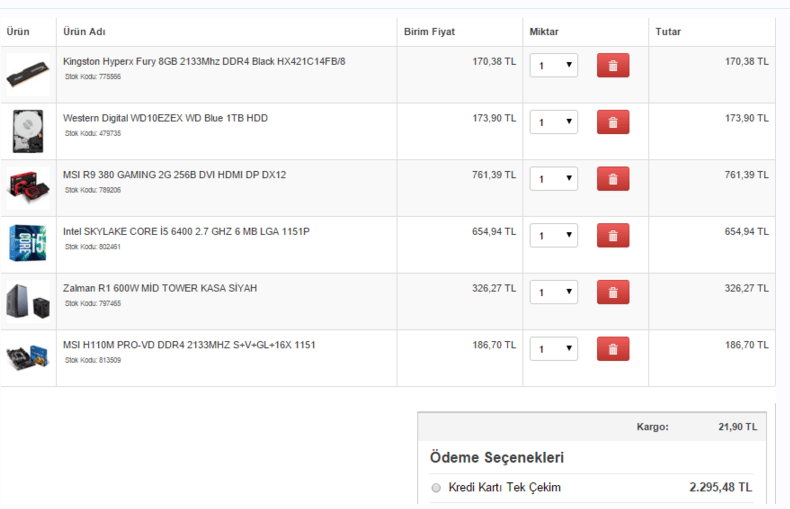This screenshot has width=790, height=509.
Task: Click the 654,94 TL unit price cell
Action: (x=494, y=231)
